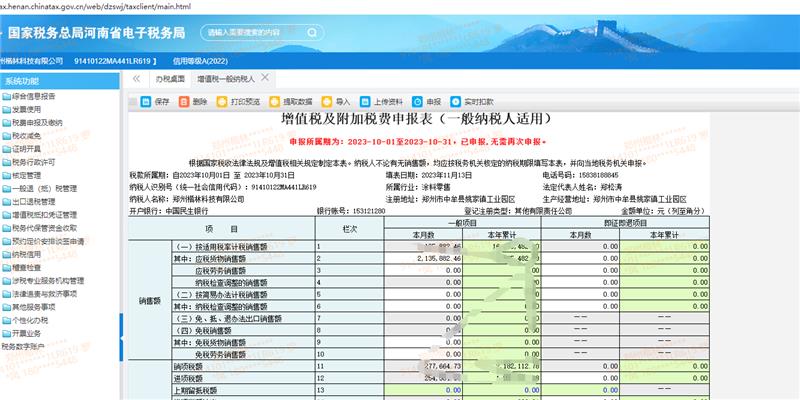
Task: Switch to the 办税桌面 tab
Action: 169,77
